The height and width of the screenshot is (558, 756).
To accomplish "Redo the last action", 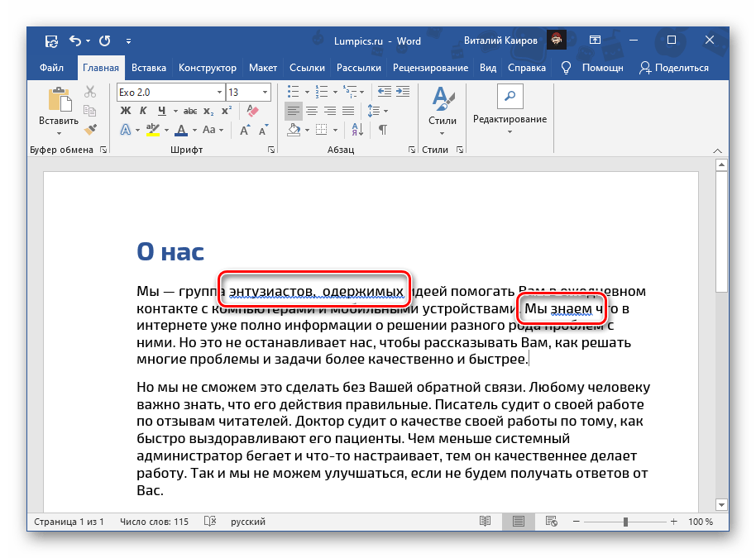I will [x=104, y=41].
